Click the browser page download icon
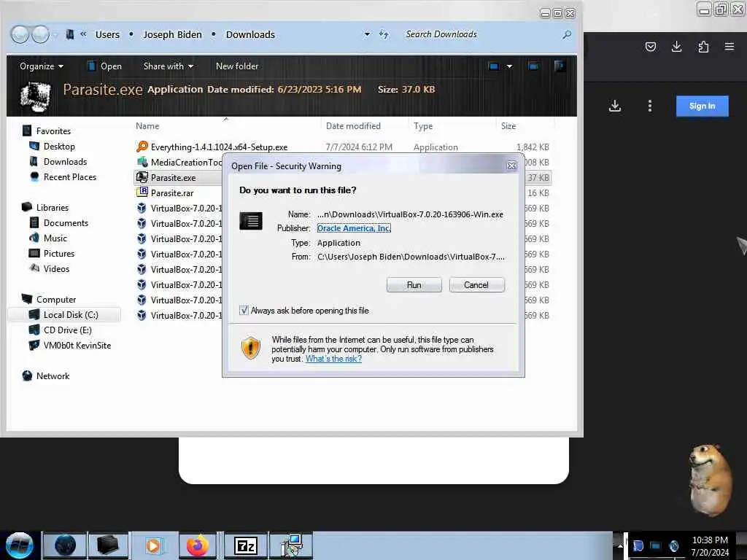 (x=614, y=106)
